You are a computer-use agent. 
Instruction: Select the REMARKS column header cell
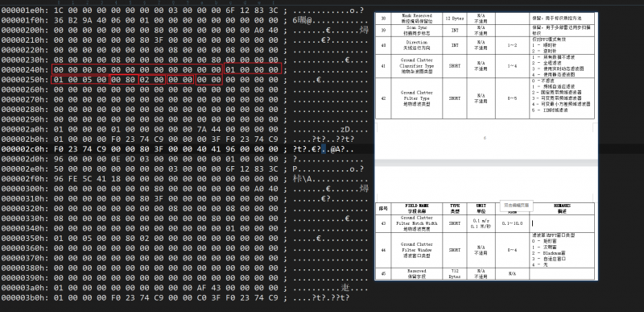pyautogui.click(x=562, y=208)
